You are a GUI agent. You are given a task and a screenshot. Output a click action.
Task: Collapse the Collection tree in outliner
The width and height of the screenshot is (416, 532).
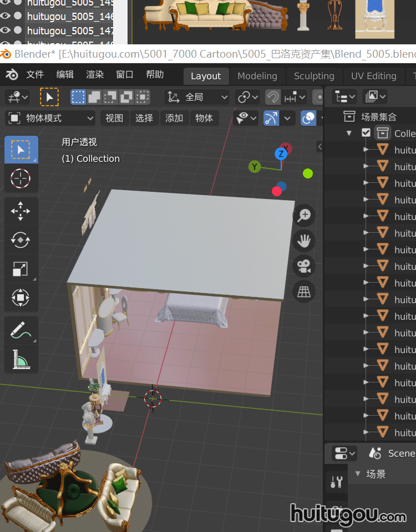click(349, 133)
